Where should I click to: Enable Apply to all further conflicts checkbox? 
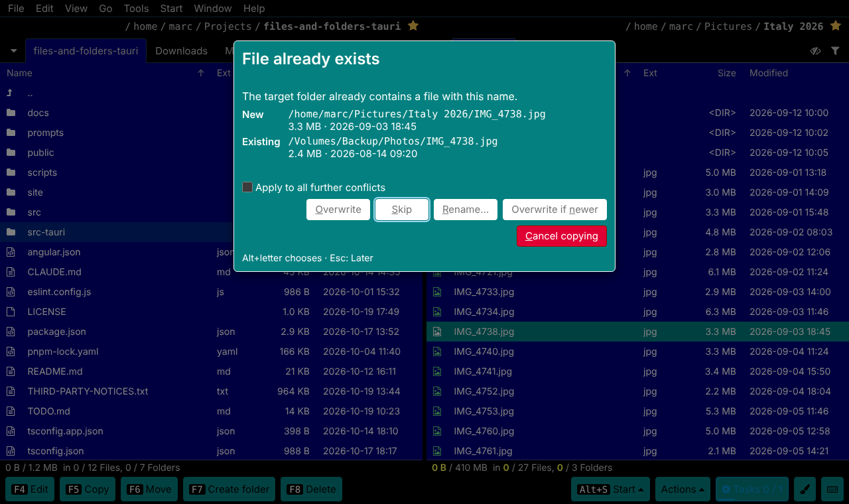[247, 187]
